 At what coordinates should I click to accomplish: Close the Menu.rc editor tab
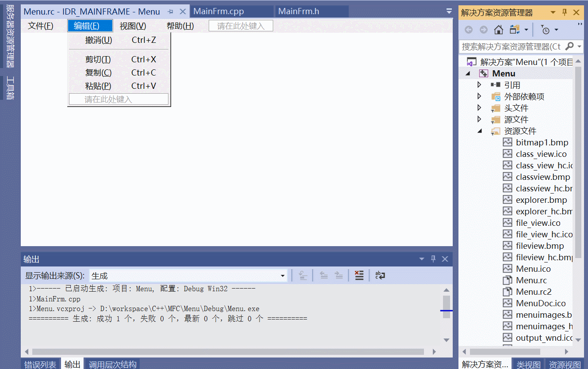(183, 11)
